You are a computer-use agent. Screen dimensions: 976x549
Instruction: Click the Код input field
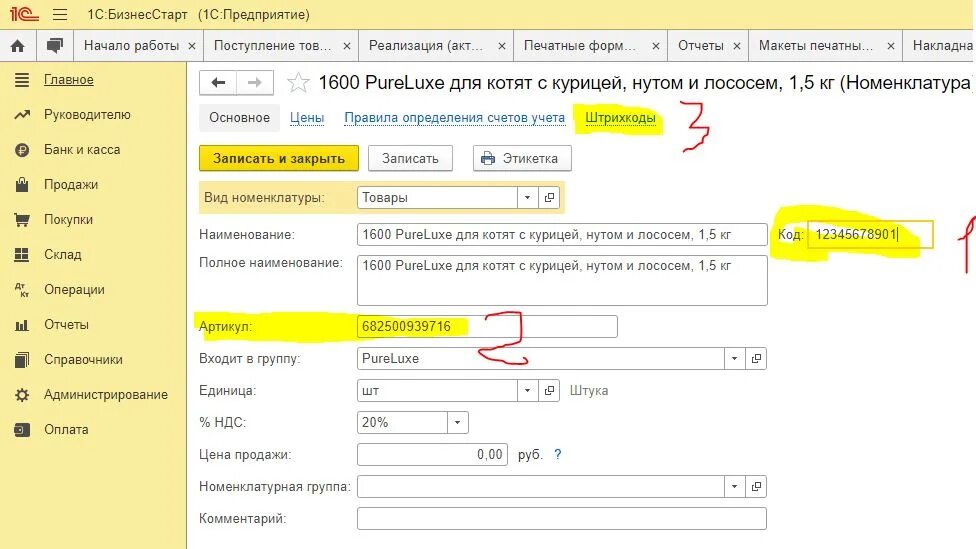click(870, 235)
